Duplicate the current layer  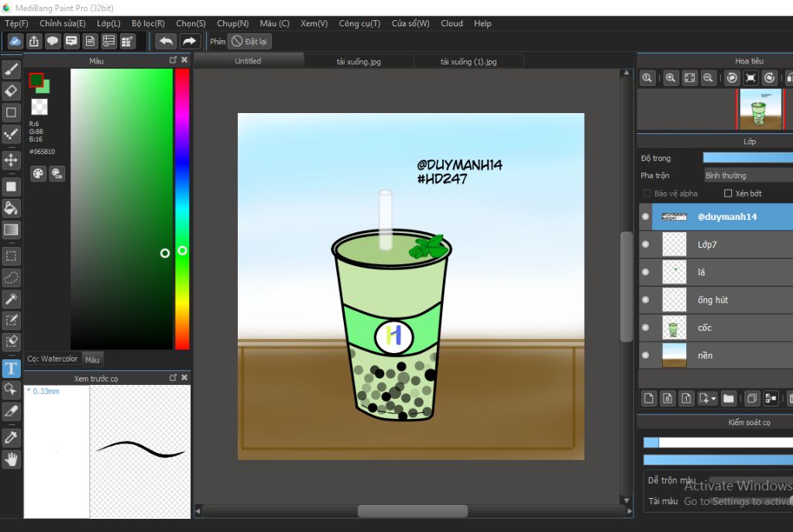pos(752,399)
